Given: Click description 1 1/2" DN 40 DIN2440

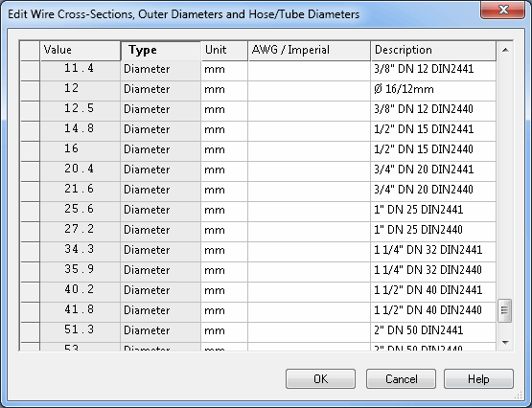Looking at the screenshot, I should pyautogui.click(x=433, y=312).
